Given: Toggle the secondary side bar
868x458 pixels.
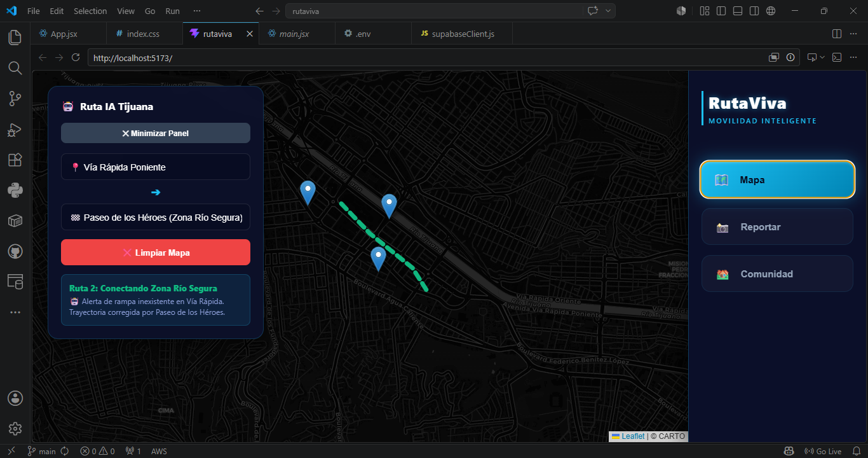Looking at the screenshot, I should tap(754, 11).
